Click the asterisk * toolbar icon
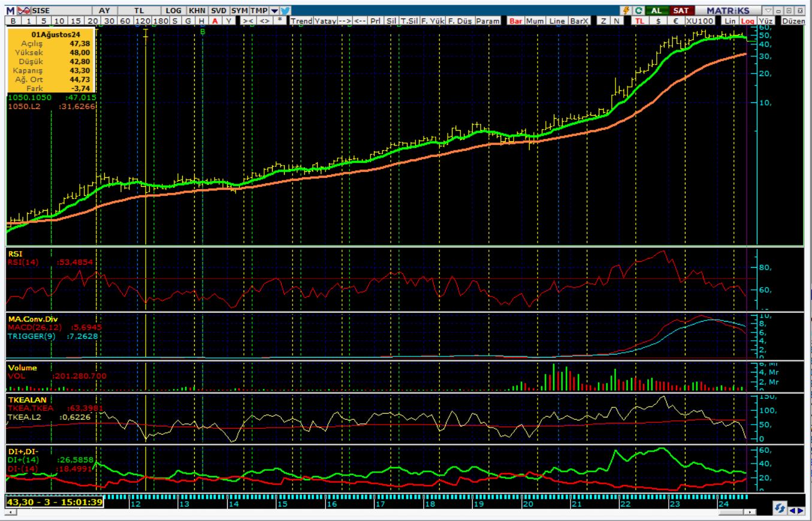The height and width of the screenshot is (521, 812). (279, 20)
